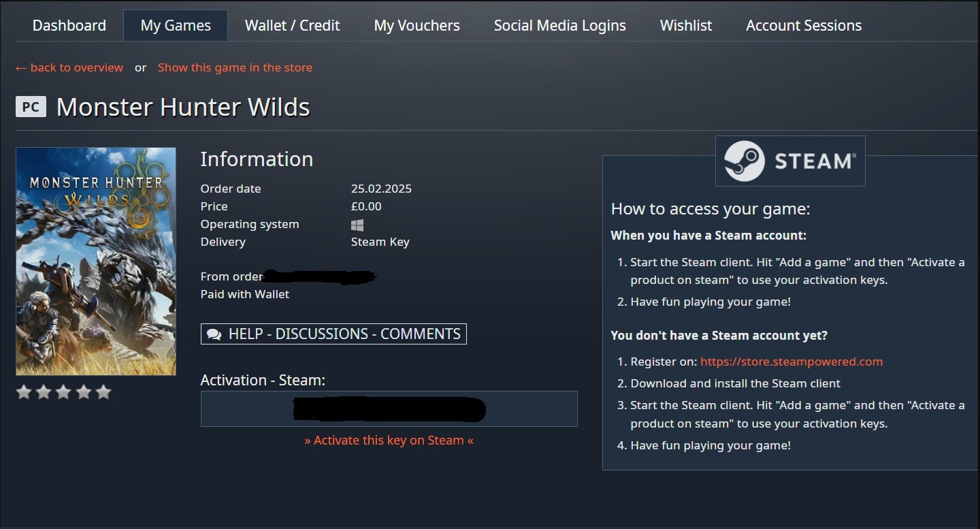The height and width of the screenshot is (529, 980).
Task: Click the Windows operating system icon
Action: [x=357, y=225]
